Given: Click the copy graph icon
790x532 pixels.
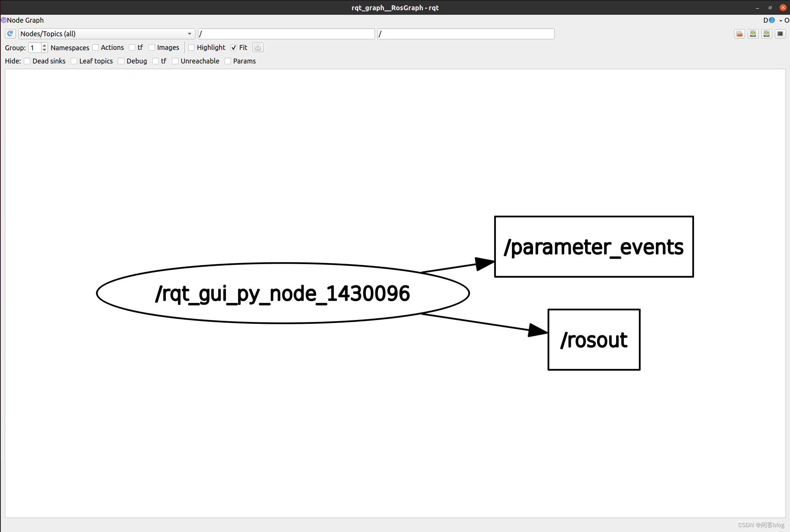Looking at the screenshot, I should (781, 33).
